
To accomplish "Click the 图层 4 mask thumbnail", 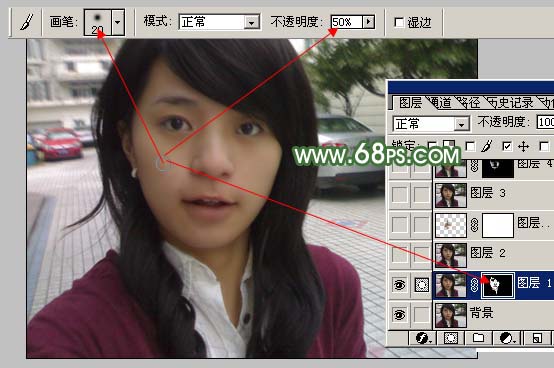I will (x=498, y=168).
